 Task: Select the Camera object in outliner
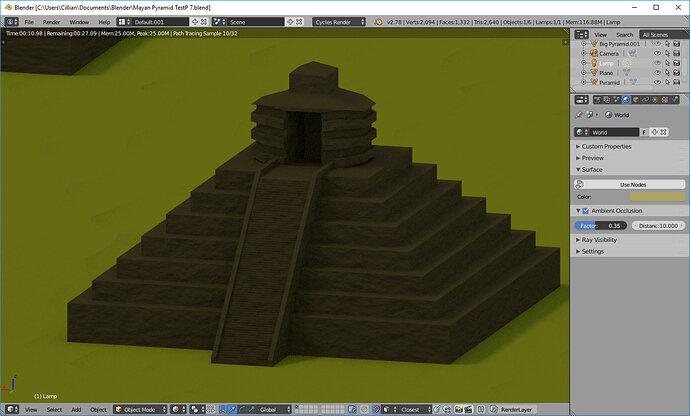(609, 53)
